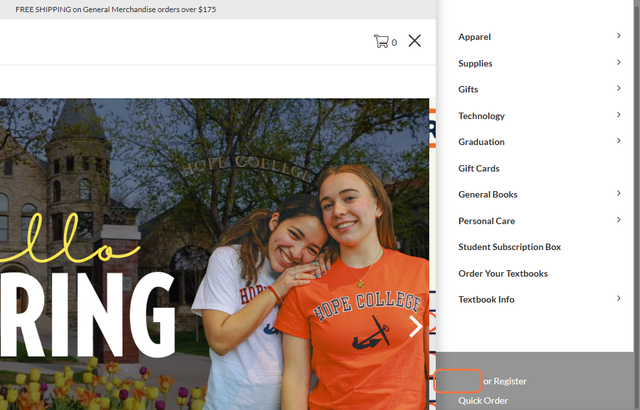Expand the General Books submenu chevron
640x410 pixels.
point(619,193)
